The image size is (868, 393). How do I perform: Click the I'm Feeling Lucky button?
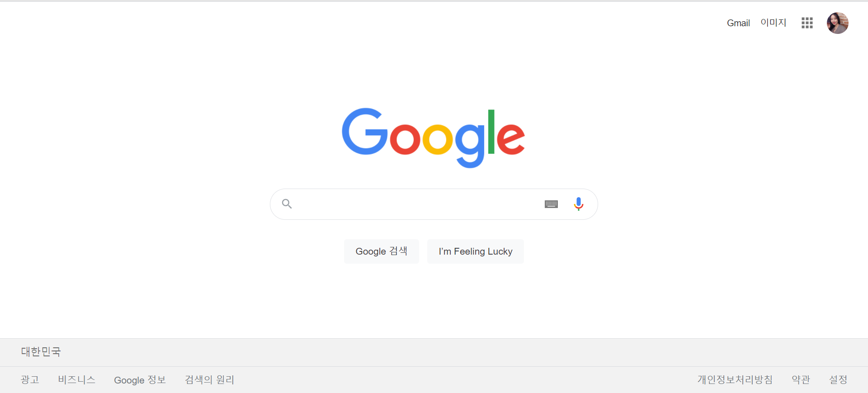[476, 251]
